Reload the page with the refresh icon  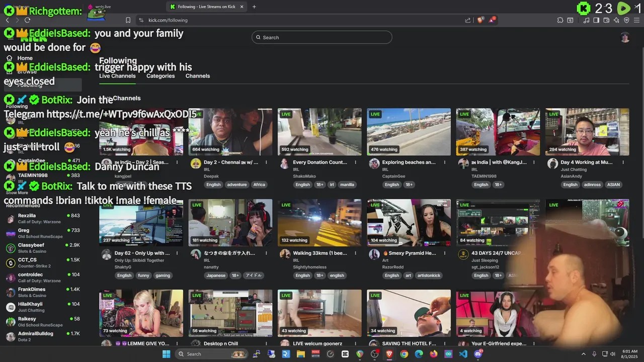[27, 20]
